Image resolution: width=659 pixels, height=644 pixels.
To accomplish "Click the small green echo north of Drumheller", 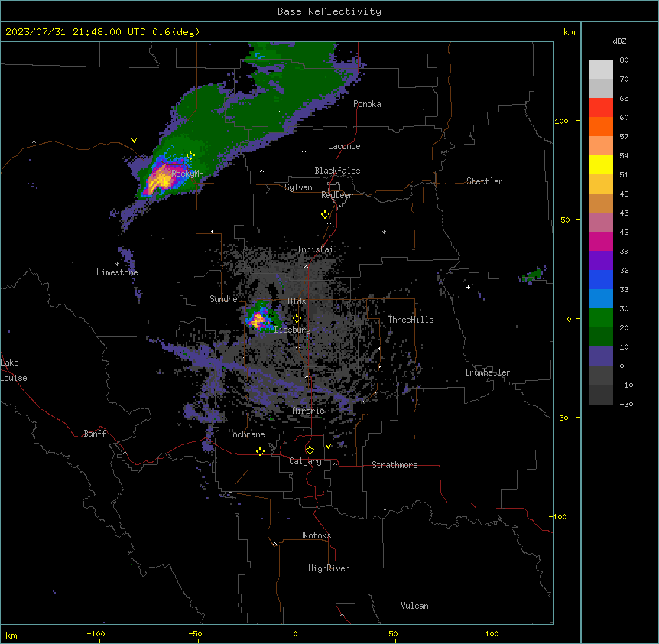I will (x=534, y=275).
